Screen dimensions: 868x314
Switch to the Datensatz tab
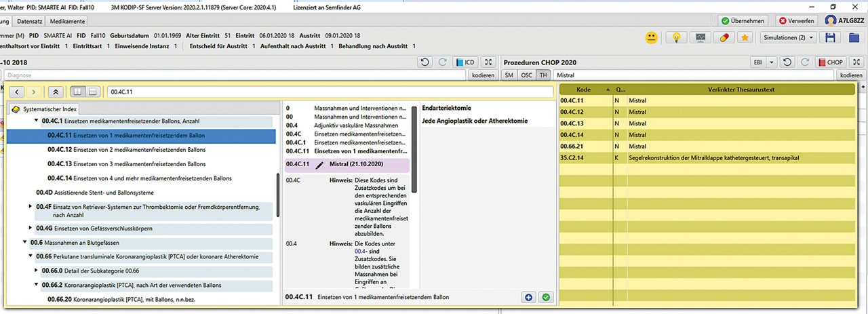pos(29,21)
